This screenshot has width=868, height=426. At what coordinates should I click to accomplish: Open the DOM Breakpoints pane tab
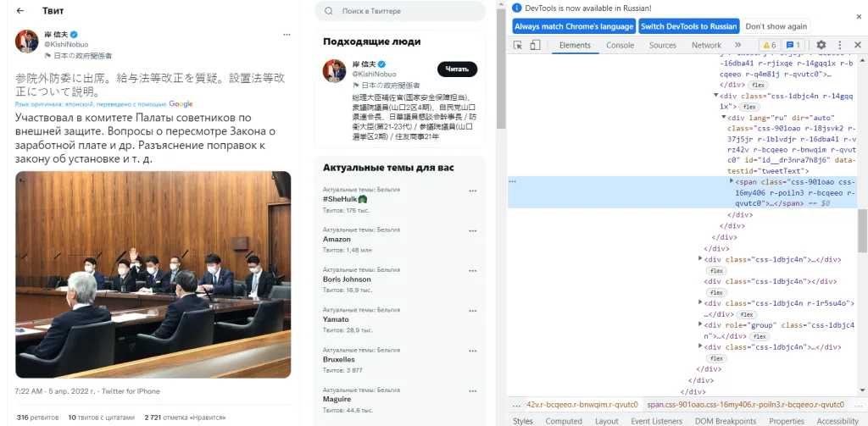point(726,421)
